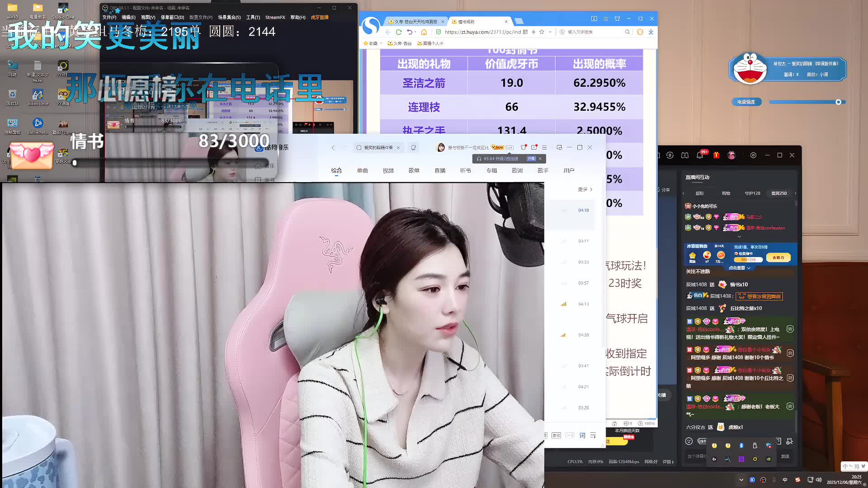Toggle Kugou mini mode icon
868x488 pixels.
pos(559,148)
